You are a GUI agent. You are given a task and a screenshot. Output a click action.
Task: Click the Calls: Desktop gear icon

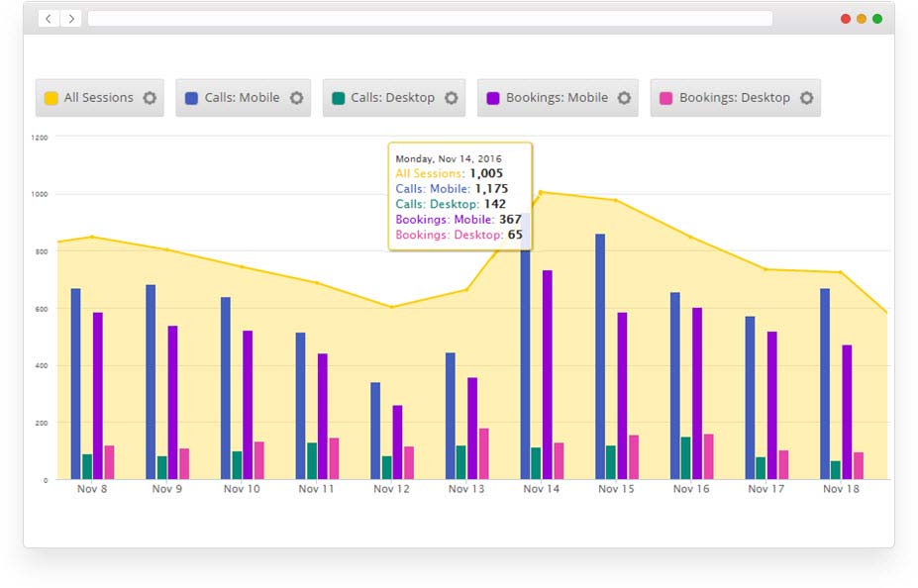[x=451, y=98]
